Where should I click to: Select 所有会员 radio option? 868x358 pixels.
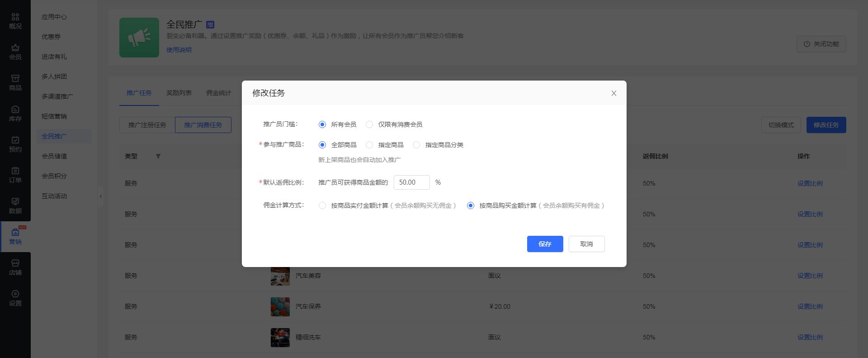322,124
